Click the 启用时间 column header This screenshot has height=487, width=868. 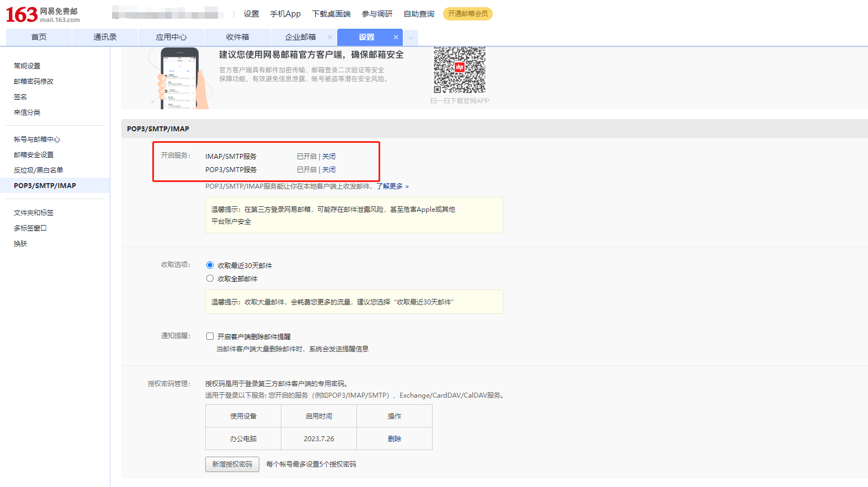(x=319, y=416)
